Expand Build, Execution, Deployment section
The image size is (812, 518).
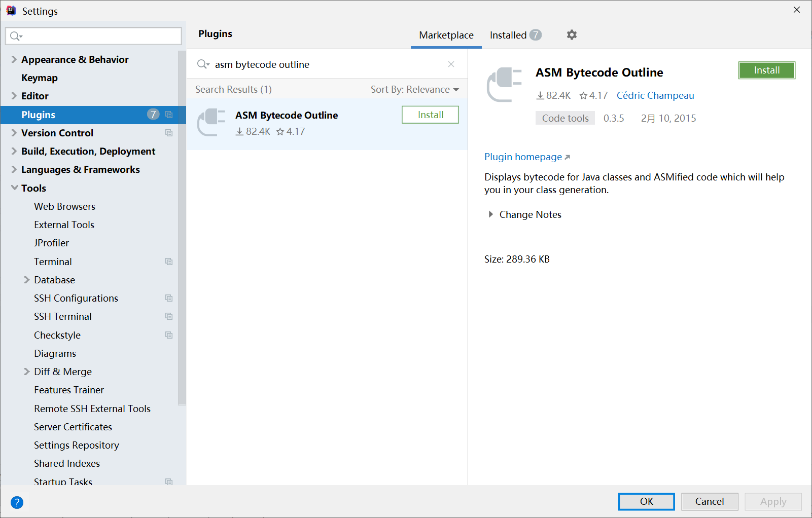[14, 151]
